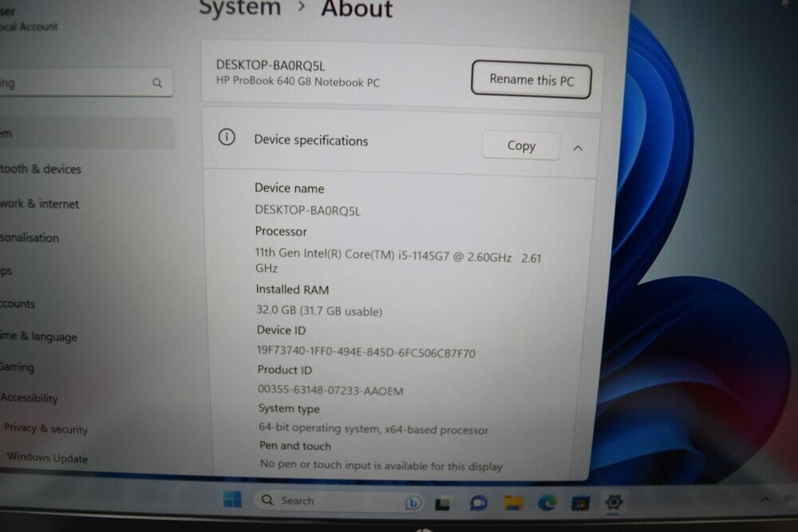Click the 32.0 GB installed RAM value

point(319,310)
